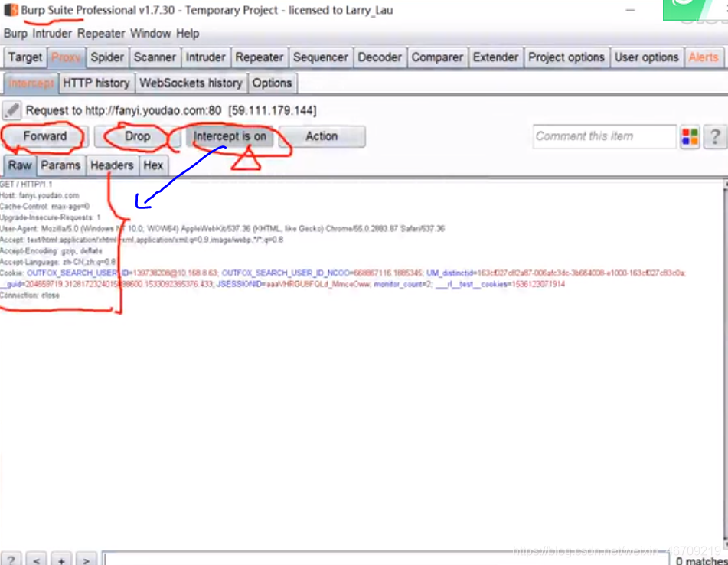Image resolution: width=728 pixels, height=565 pixels.
Task: Click the + button in search bar
Action: (x=61, y=559)
